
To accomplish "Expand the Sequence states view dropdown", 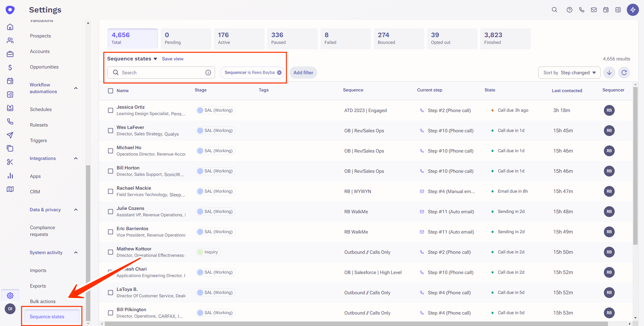I will click(132, 59).
